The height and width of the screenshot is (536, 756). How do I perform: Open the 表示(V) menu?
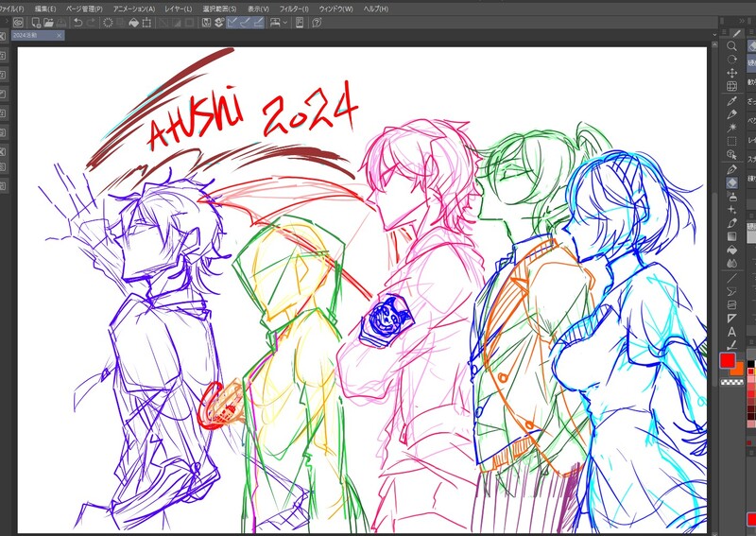258,9
